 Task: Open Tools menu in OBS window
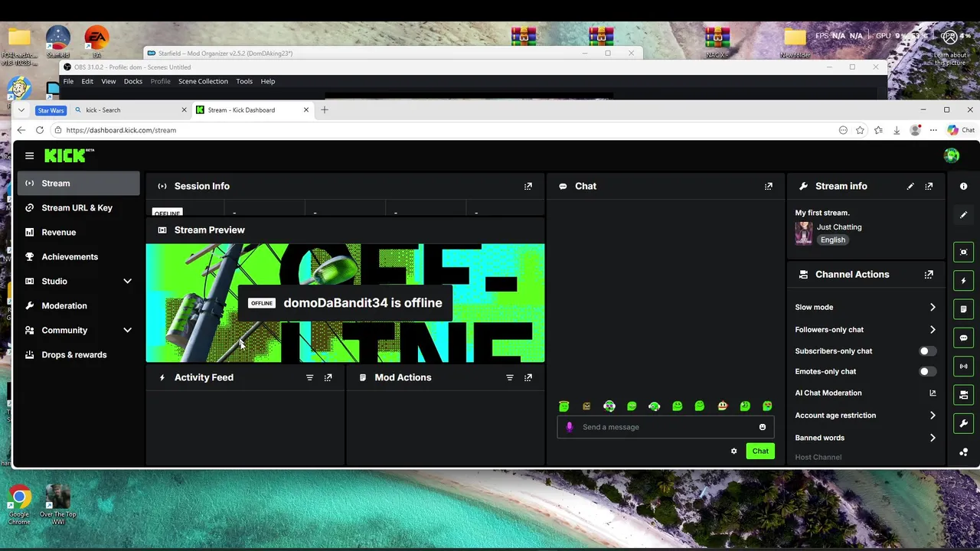tap(244, 81)
